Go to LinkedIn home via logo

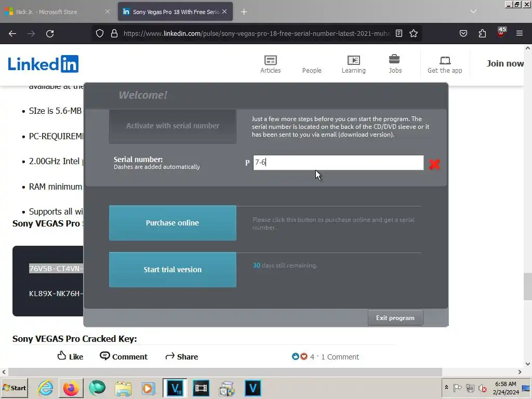tap(43, 64)
